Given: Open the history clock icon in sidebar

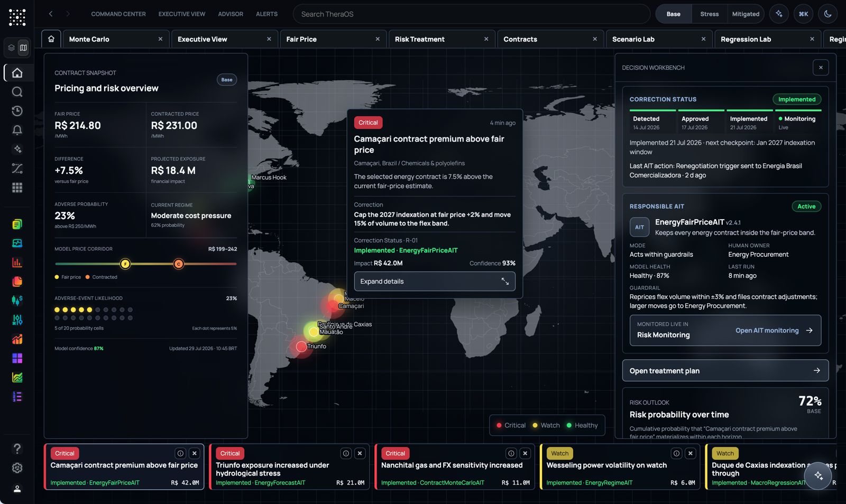Looking at the screenshot, I should pyautogui.click(x=17, y=111).
